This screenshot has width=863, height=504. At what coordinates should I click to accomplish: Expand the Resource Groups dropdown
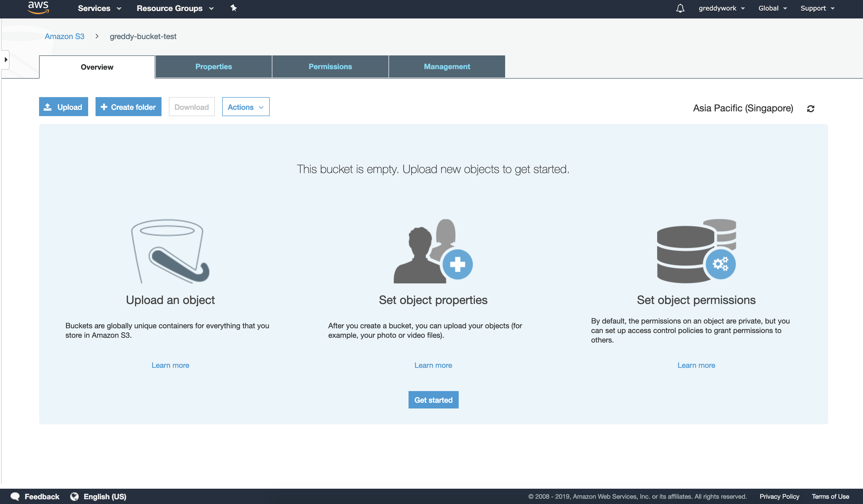[175, 8]
